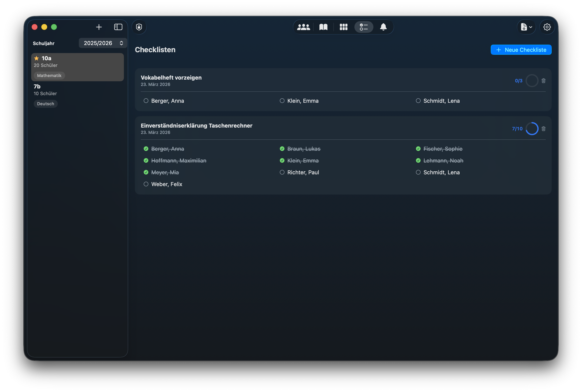Check off Richter, Paul in Taschenrechner list
Screen dimensions: 582x392
[x=282, y=172]
